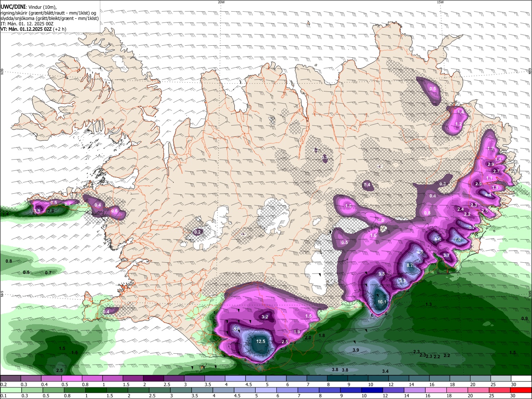Click the 2.4 value on the map
532x399 pixels.
(x=461, y=209)
